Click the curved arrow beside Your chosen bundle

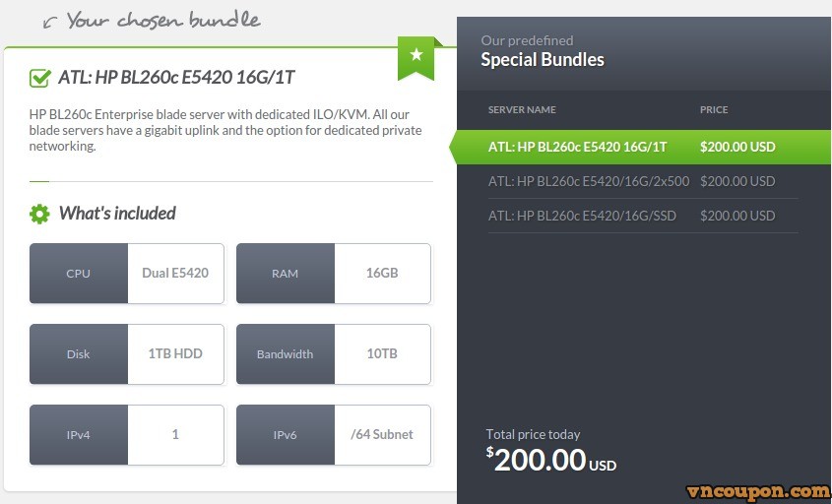pyautogui.click(x=50, y=23)
